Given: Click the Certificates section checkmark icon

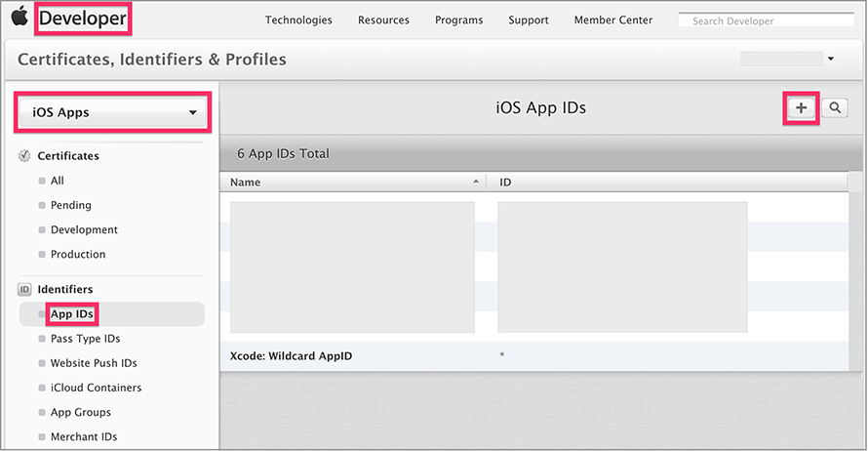Looking at the screenshot, I should click(25, 156).
